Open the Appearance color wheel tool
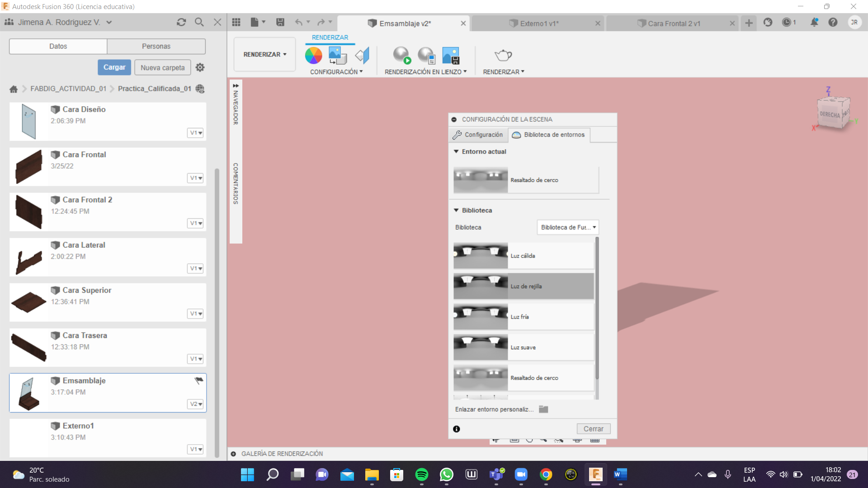The width and height of the screenshot is (868, 488). pos(313,55)
